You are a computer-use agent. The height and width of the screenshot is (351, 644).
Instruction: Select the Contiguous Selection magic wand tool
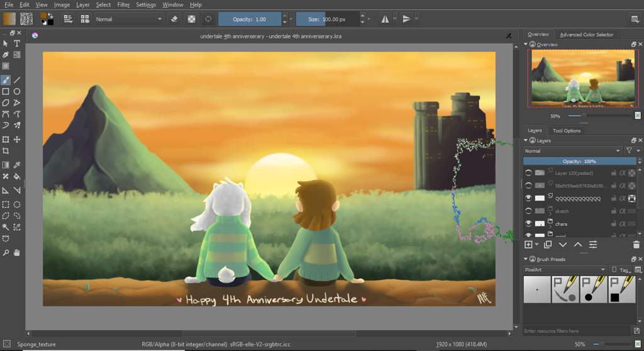pyautogui.click(x=6, y=227)
